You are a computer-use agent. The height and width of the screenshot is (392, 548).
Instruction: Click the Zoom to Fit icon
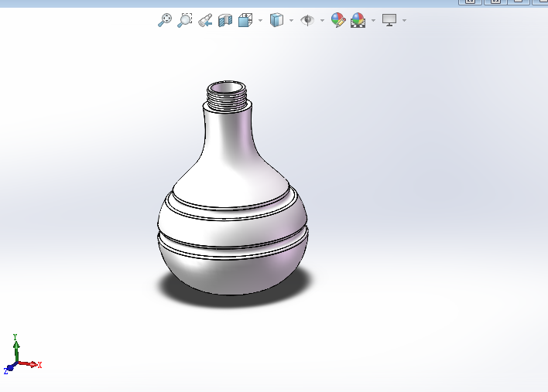tap(165, 20)
